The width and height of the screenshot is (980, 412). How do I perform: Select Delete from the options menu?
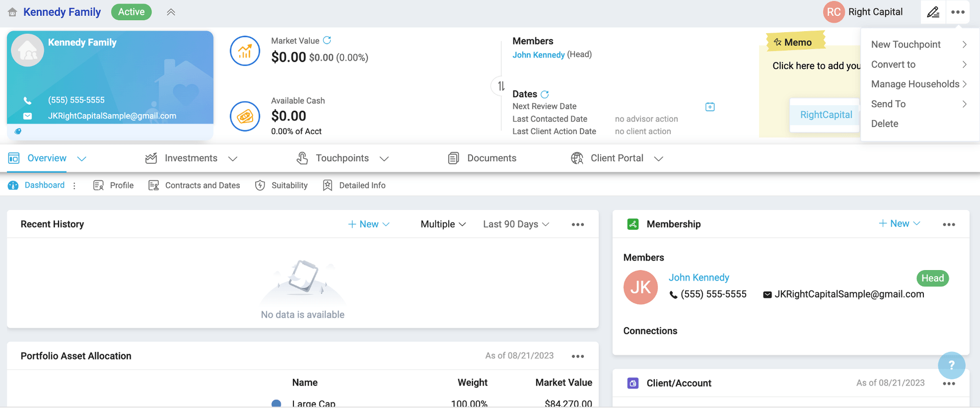pyautogui.click(x=885, y=124)
